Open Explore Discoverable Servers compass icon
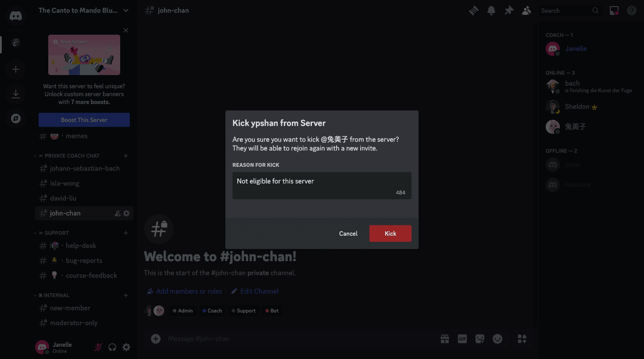The width and height of the screenshot is (644, 359). (x=16, y=118)
